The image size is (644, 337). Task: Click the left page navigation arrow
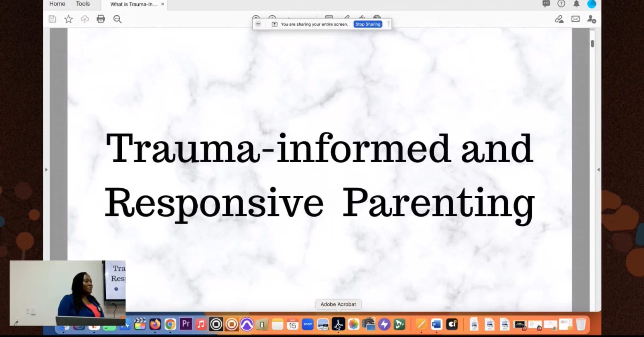[46, 169]
